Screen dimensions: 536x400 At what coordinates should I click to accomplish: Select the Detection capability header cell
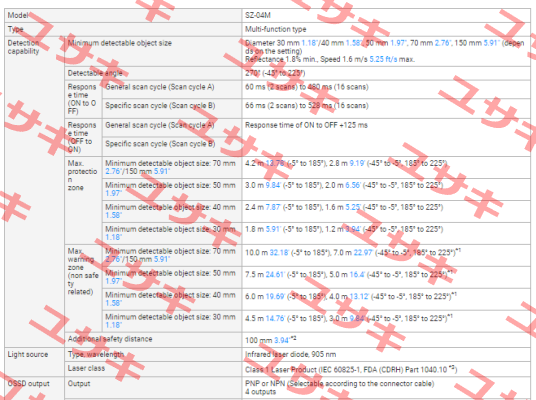click(35, 192)
